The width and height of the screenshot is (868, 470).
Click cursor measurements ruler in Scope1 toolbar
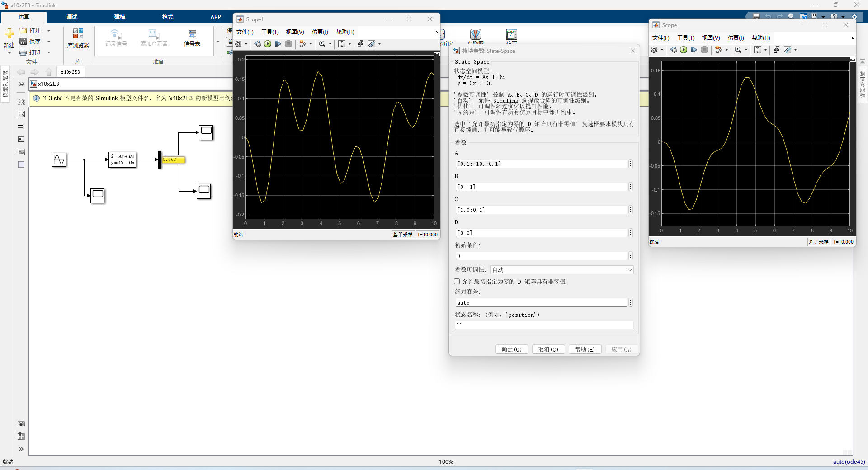click(372, 44)
